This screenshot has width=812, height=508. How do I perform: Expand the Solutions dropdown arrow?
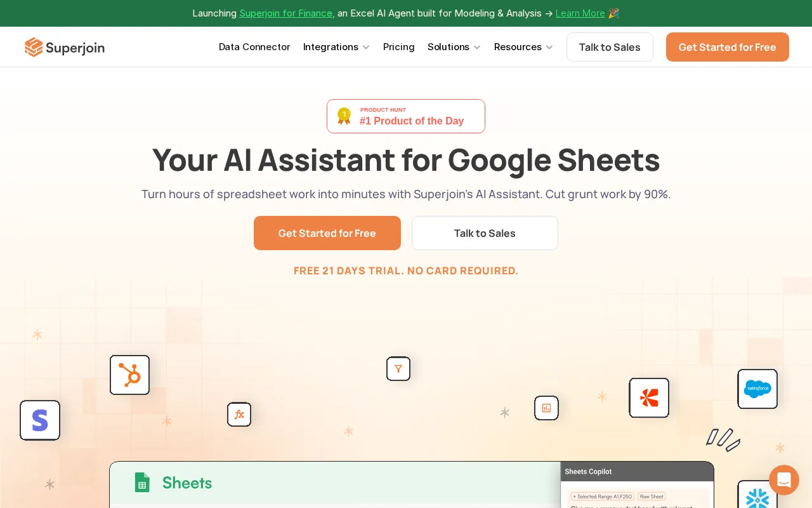477,48
